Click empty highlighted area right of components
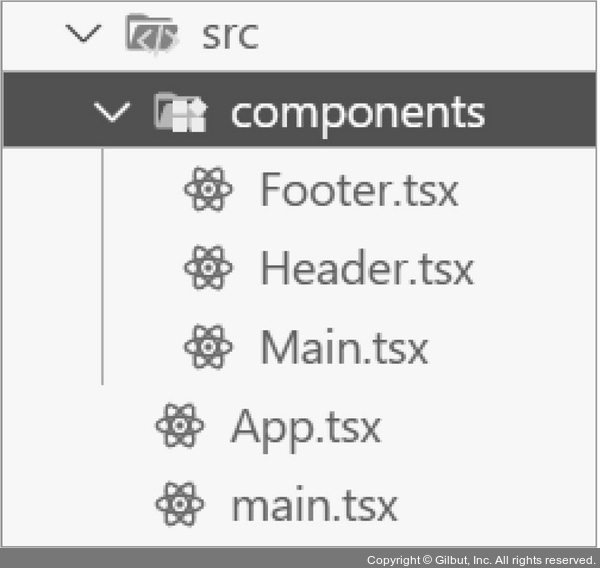This screenshot has width=600, height=568. pos(545,112)
